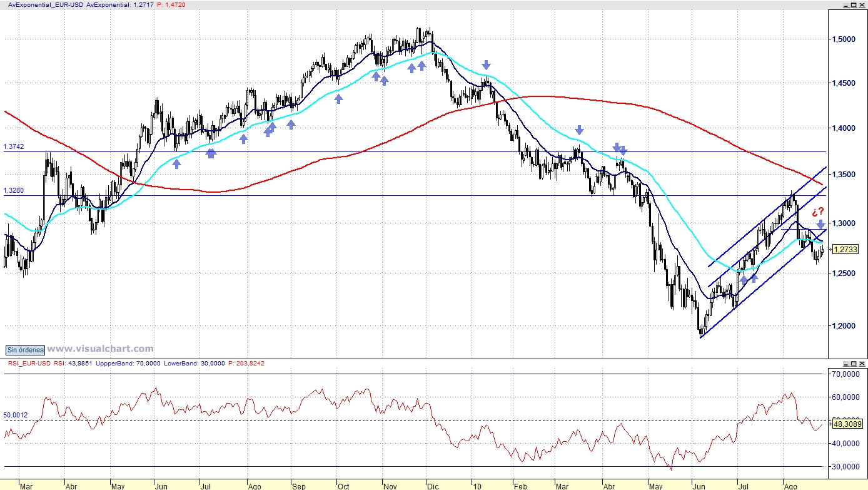Select the down arrow below '¿?' annotation
Viewport: 868px width, 490px height.
820,224
